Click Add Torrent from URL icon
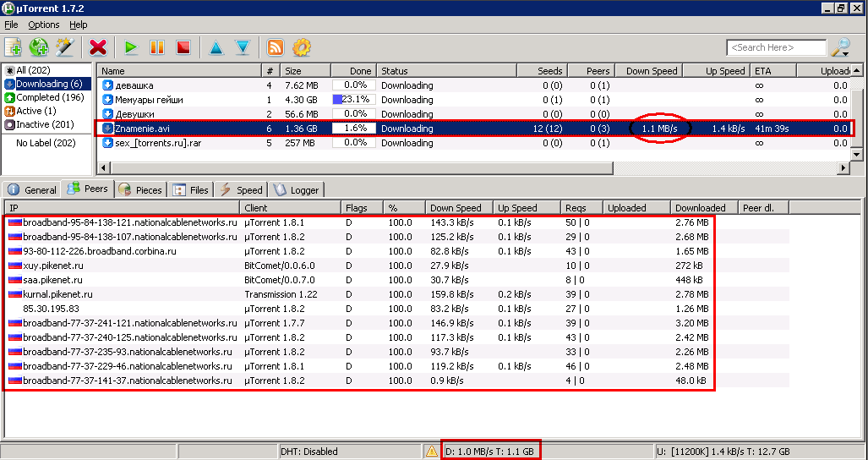The image size is (868, 460). (39, 47)
